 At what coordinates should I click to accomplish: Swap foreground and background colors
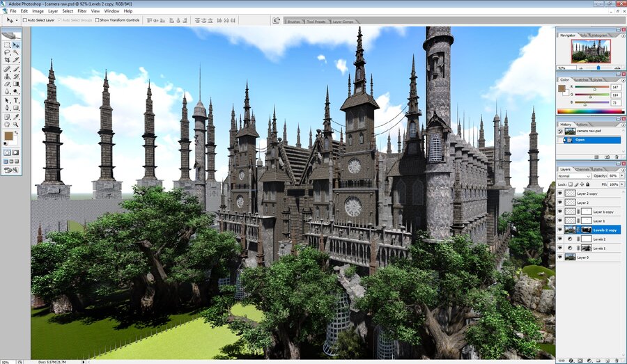[17, 133]
